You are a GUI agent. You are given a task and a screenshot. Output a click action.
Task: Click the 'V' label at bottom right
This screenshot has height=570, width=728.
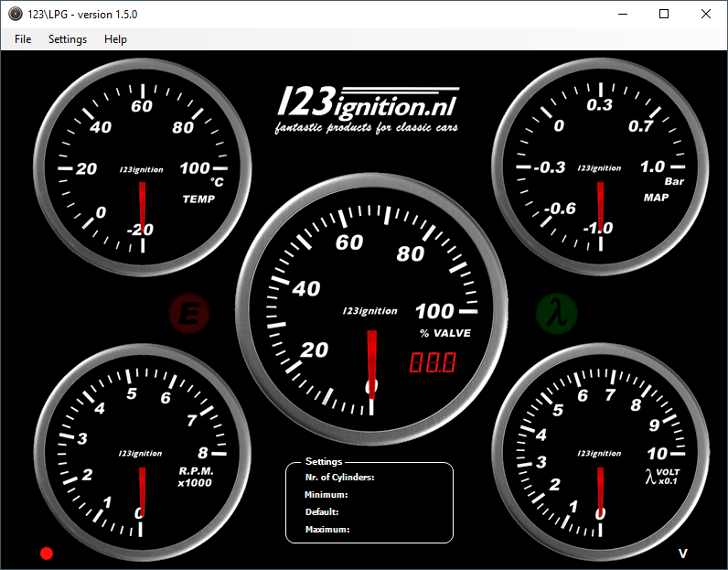[x=682, y=554]
